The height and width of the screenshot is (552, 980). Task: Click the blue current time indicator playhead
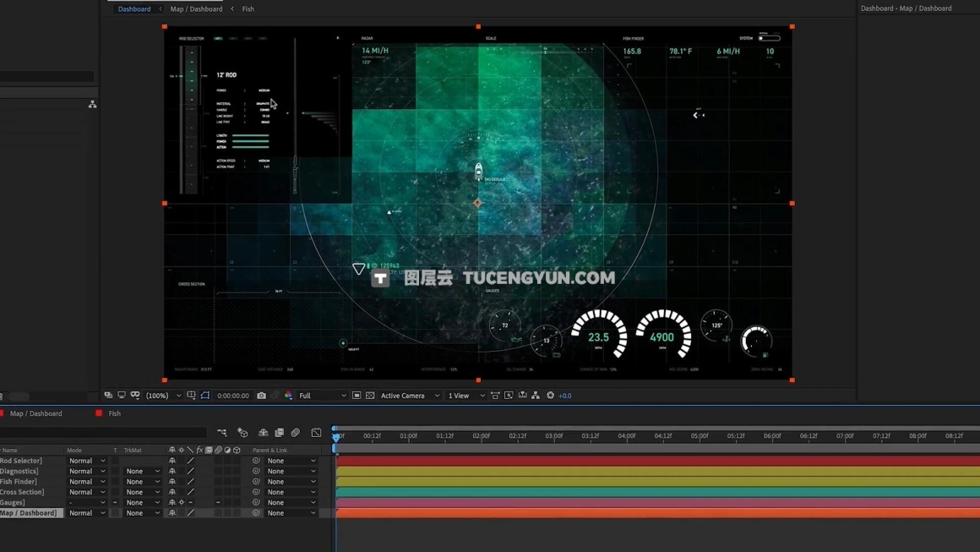[x=336, y=436]
